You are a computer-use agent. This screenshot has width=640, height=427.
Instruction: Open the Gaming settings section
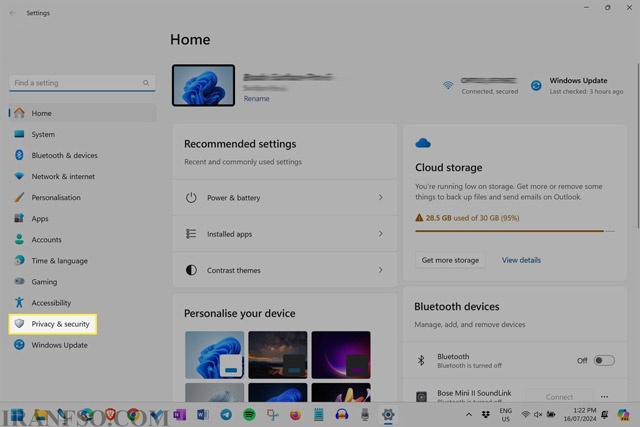(x=82, y=282)
